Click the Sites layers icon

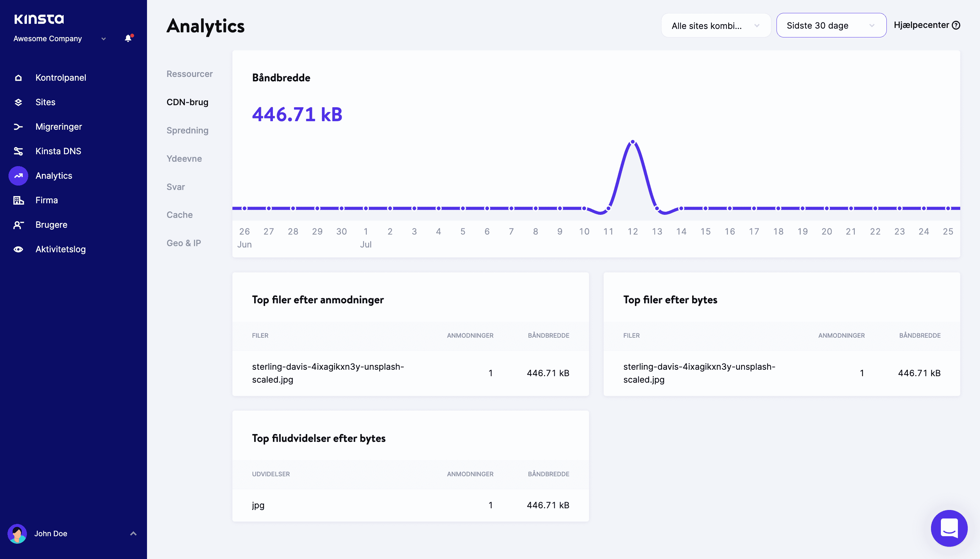(18, 102)
